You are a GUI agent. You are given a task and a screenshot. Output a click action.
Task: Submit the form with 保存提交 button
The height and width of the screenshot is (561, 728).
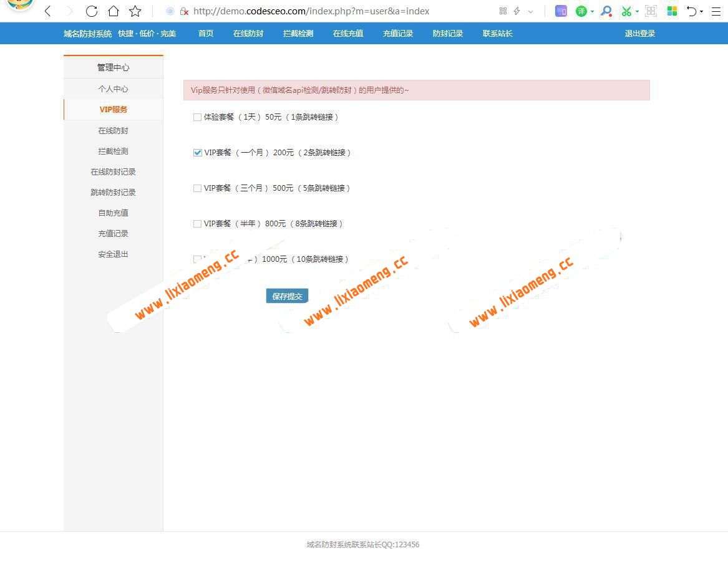(x=286, y=295)
